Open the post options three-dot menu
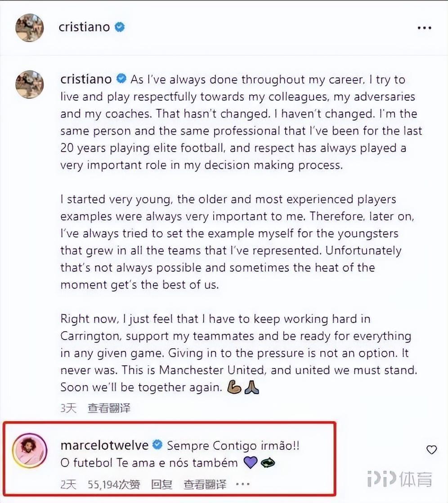This screenshot has width=448, height=503. 424,28
